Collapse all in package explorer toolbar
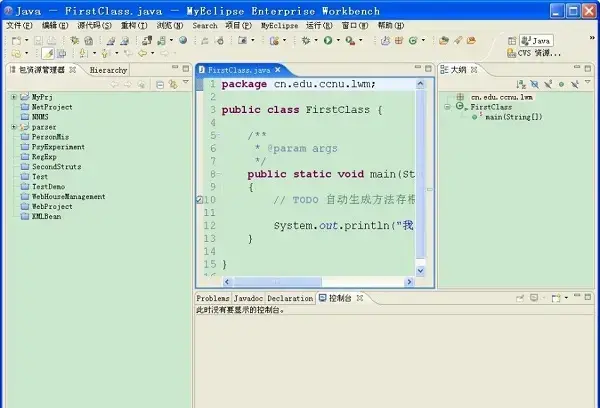The width and height of the screenshot is (600, 408). 160,85
